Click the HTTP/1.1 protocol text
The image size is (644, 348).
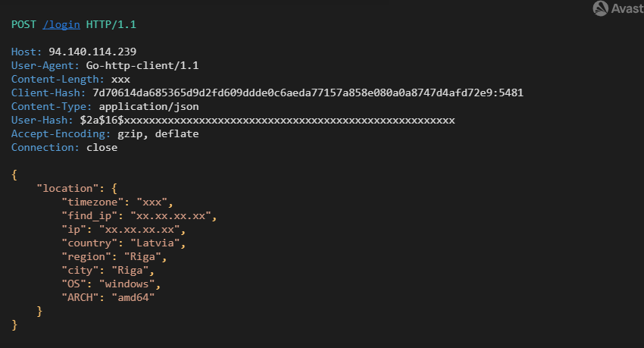(111, 25)
